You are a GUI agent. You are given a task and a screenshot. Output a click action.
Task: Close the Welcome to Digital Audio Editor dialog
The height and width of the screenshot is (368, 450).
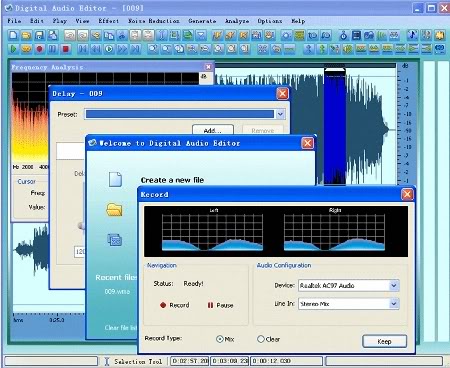307,143
